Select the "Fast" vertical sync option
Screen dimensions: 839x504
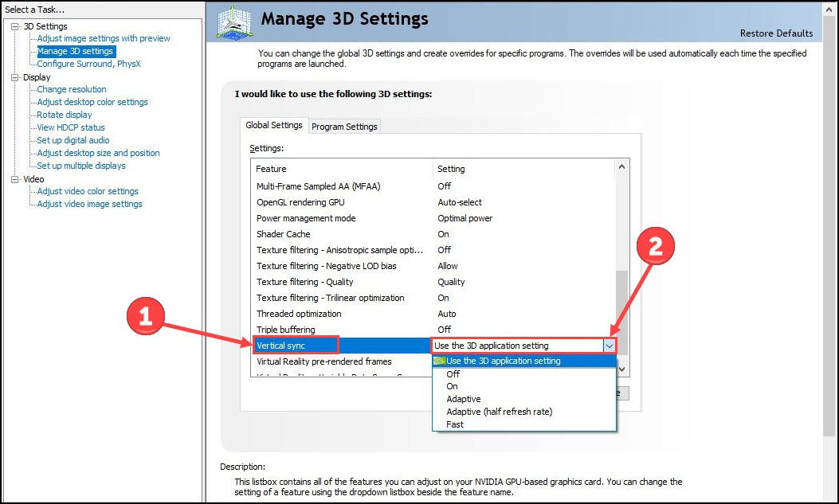point(454,424)
